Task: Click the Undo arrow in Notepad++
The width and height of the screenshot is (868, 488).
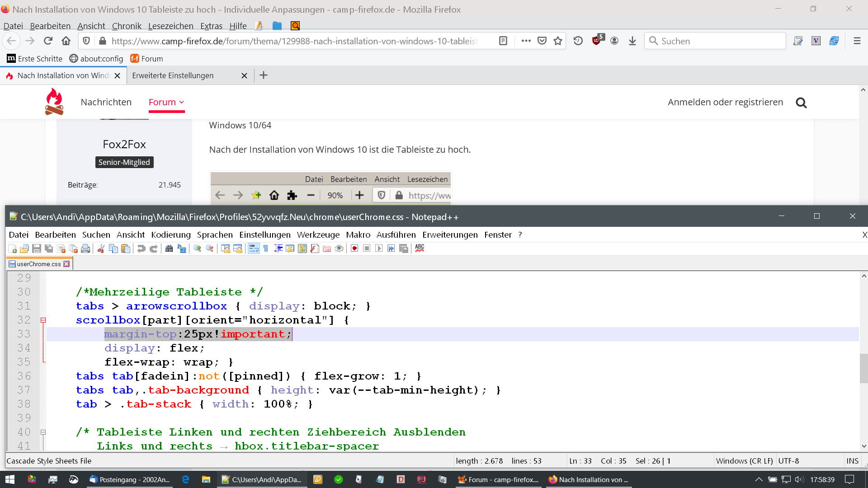Action: pyautogui.click(x=141, y=249)
